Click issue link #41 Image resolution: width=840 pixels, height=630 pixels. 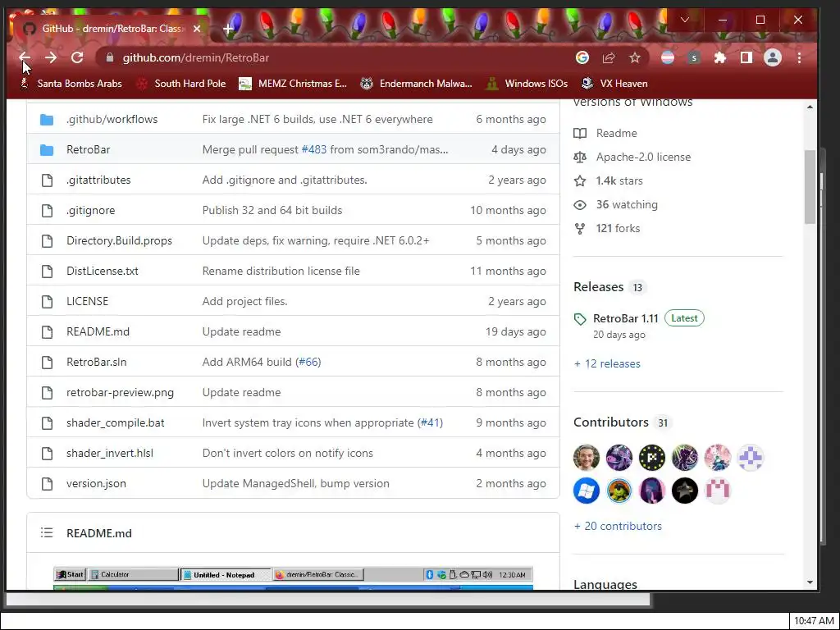click(431, 422)
